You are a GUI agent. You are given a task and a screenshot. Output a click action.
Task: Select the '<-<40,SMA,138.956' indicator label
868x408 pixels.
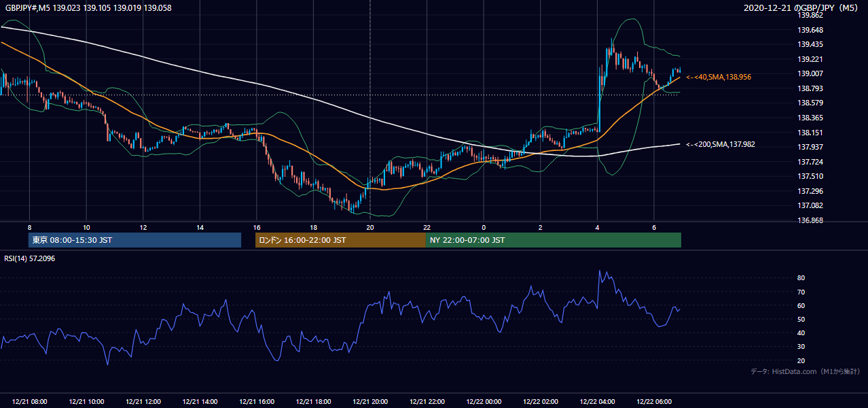tap(719, 77)
